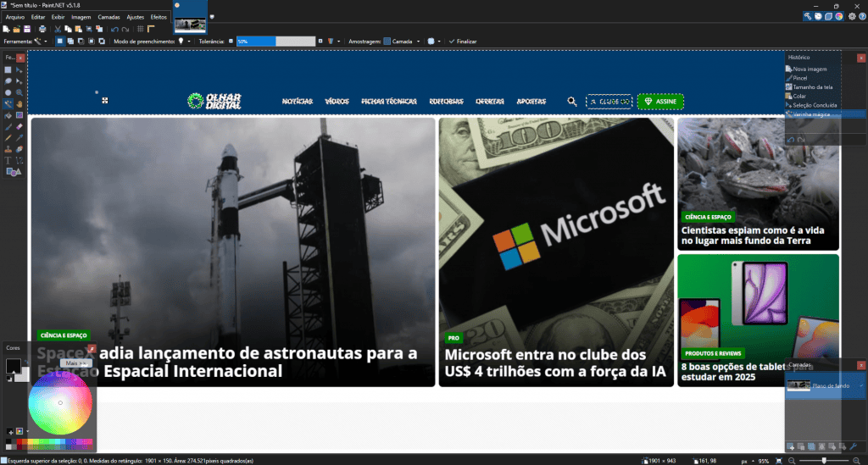Screen dimensions: 868x465
Task: Click the Copy toolbar icon
Action: click(x=68, y=29)
